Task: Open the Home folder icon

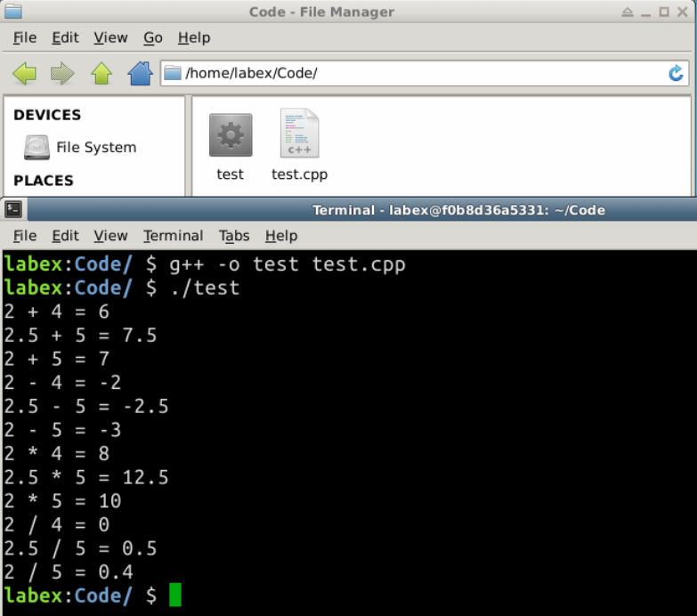Action: tap(141, 73)
